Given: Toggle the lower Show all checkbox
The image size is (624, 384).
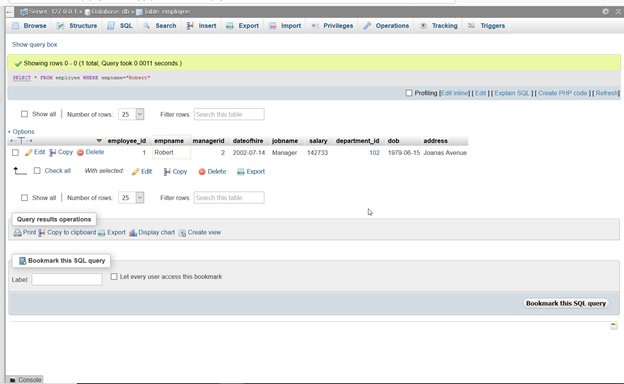Looking at the screenshot, I should tap(24, 198).
